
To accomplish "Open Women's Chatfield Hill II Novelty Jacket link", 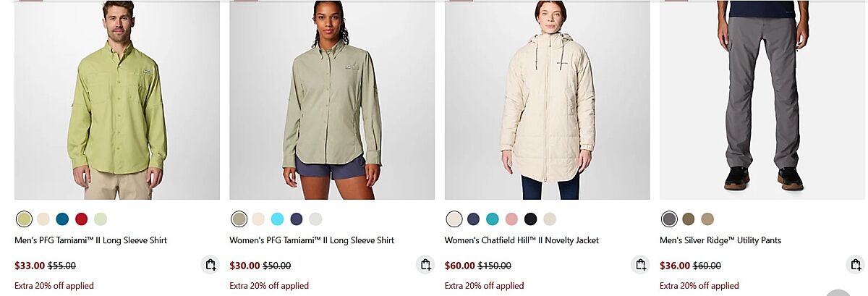I will [522, 240].
